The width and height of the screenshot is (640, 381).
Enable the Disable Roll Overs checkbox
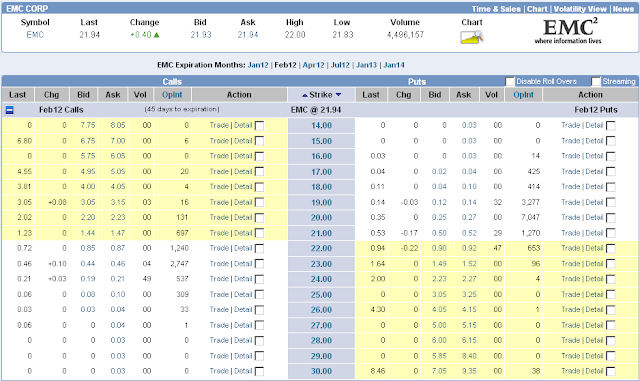tap(510, 82)
